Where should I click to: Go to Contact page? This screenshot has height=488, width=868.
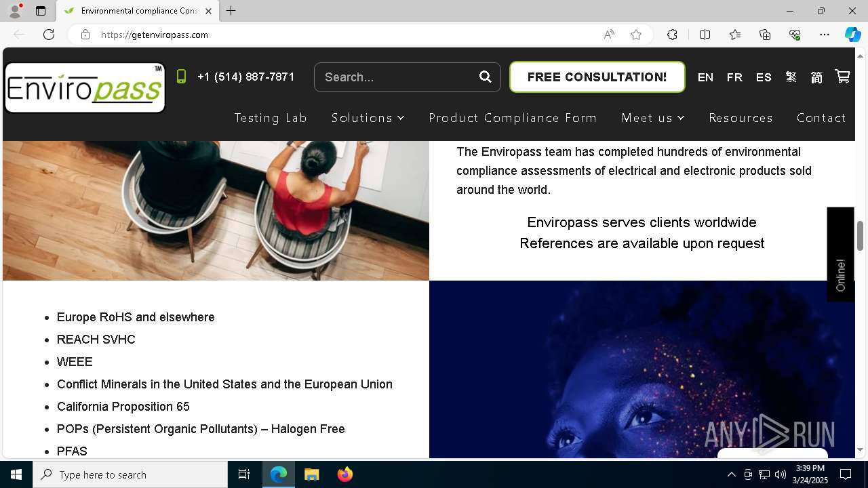pyautogui.click(x=821, y=118)
